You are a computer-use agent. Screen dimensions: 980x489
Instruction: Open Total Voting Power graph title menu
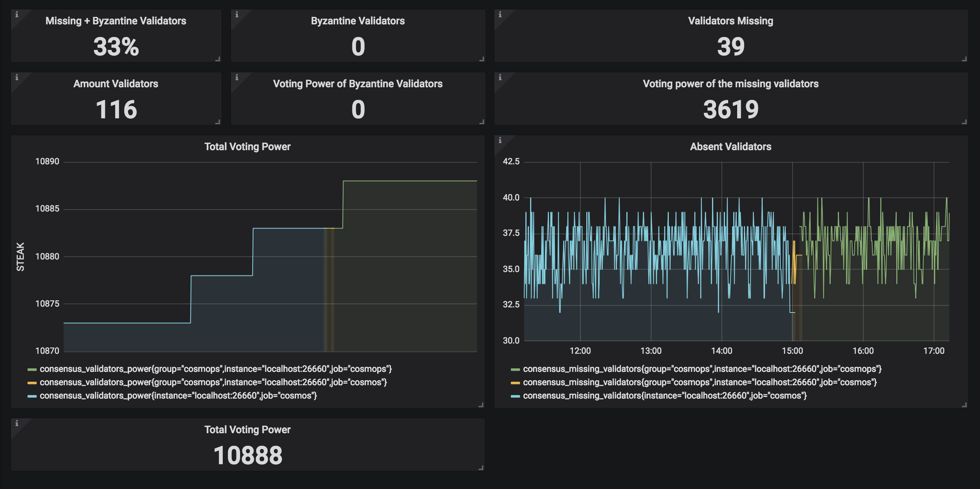pyautogui.click(x=247, y=147)
